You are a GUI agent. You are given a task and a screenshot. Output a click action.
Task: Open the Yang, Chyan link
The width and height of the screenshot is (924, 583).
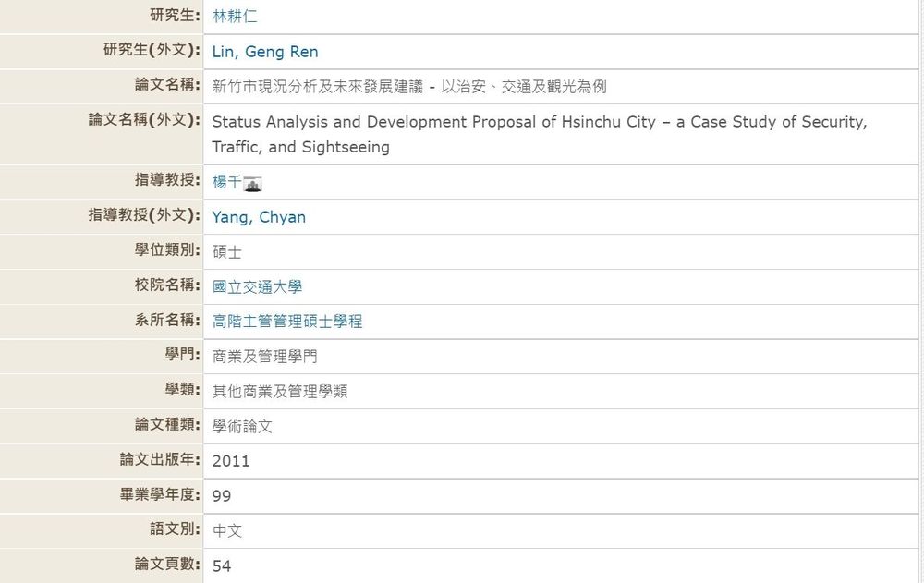[259, 217]
